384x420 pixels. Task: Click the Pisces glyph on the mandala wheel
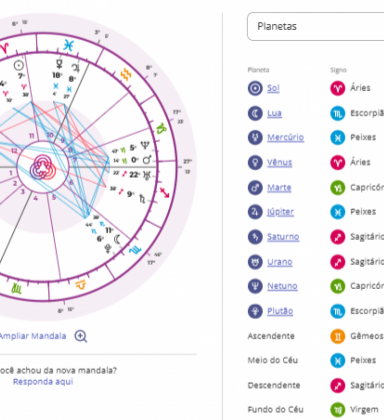[68, 45]
